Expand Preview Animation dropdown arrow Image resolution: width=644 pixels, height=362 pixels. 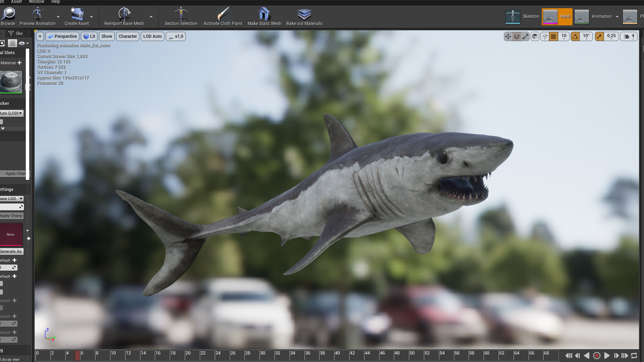point(58,17)
